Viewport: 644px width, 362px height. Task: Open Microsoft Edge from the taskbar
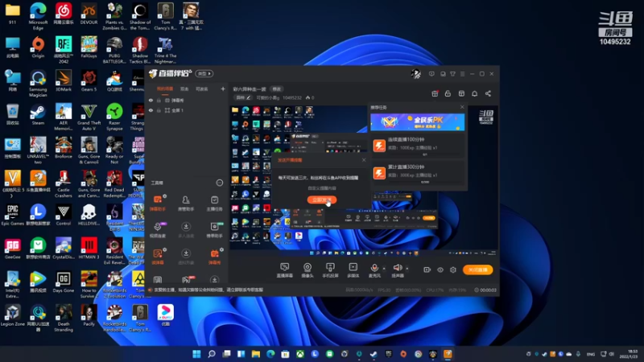click(270, 354)
